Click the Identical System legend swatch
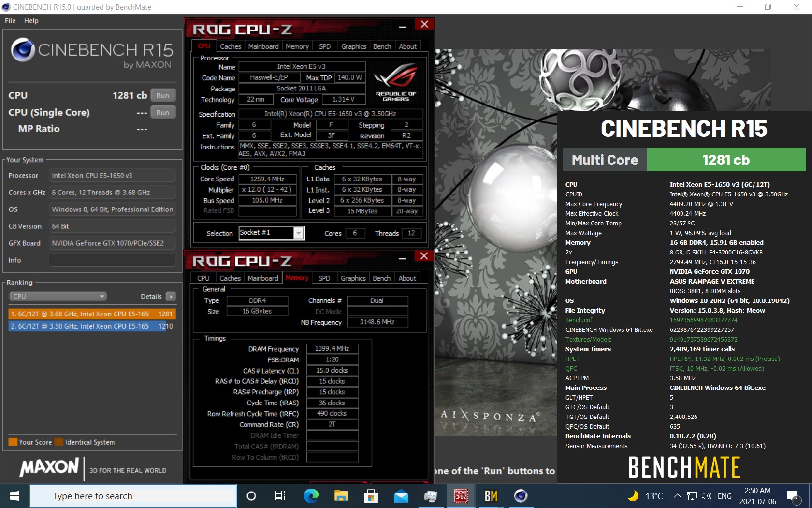This screenshot has height=508, width=812. click(x=59, y=442)
